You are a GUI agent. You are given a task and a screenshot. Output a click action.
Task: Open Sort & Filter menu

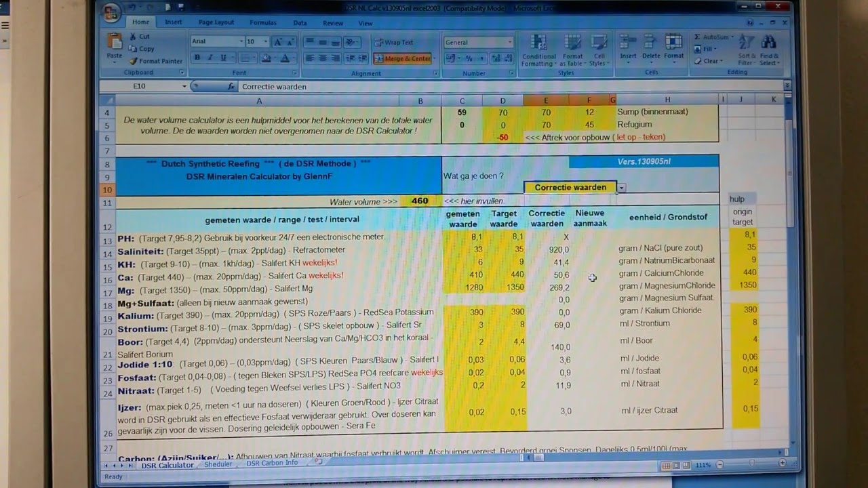747,49
